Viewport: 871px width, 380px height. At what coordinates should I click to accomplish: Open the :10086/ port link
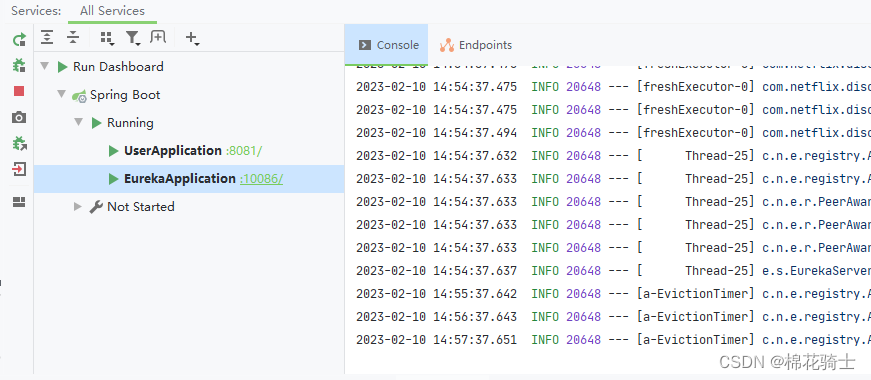pyautogui.click(x=262, y=179)
